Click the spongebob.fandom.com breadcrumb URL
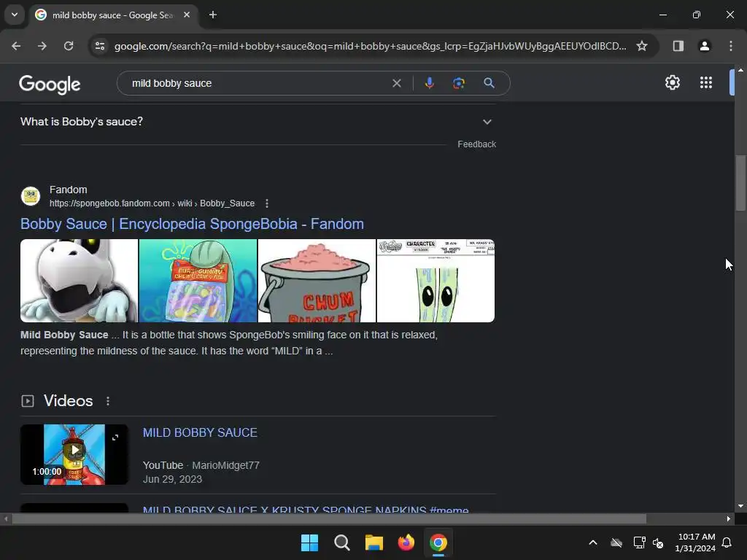This screenshot has width=747, height=560. click(152, 203)
